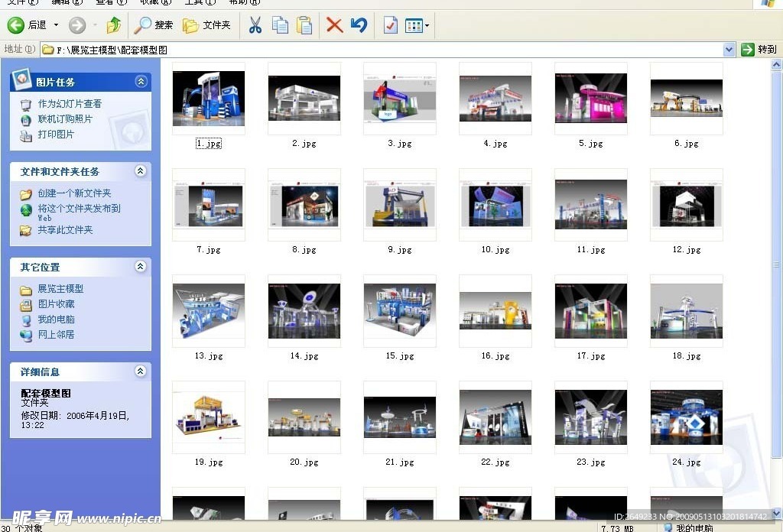Open the Back button history arrow
Viewport: 783px width, 532px height.
56,25
